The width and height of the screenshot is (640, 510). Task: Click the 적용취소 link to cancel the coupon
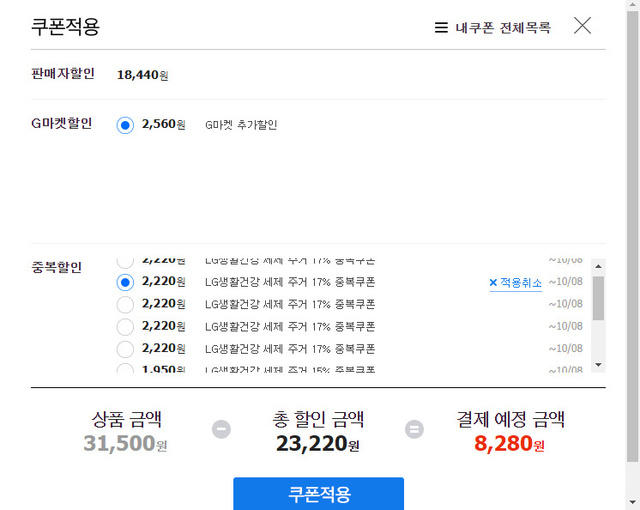tap(521, 283)
